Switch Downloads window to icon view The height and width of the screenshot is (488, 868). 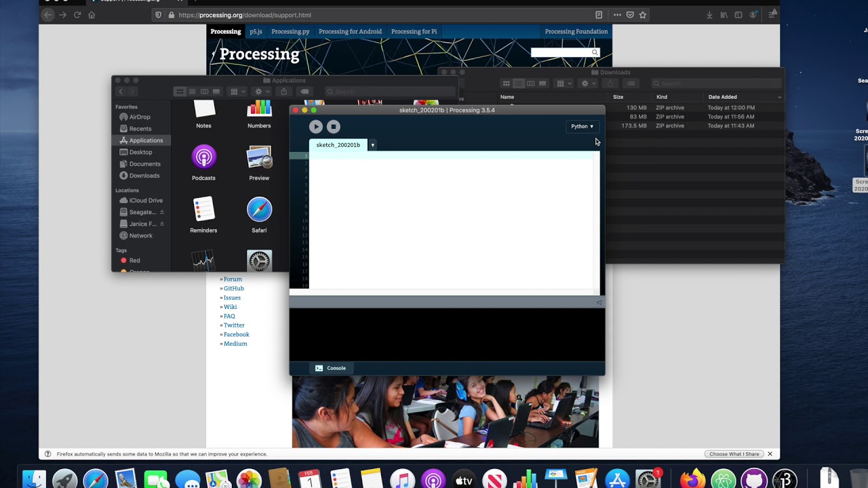pyautogui.click(x=506, y=83)
